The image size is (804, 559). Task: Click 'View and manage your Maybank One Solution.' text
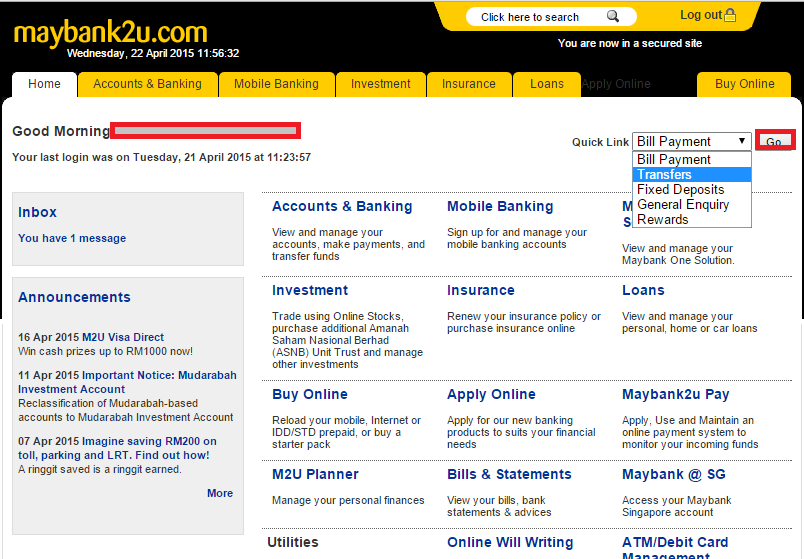coord(678,254)
